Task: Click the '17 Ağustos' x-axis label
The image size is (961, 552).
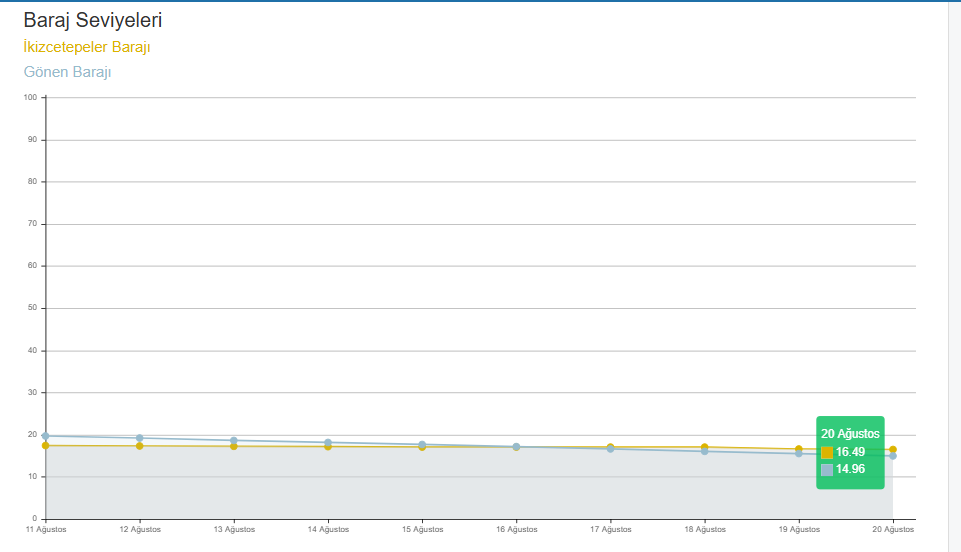Action: (x=610, y=529)
